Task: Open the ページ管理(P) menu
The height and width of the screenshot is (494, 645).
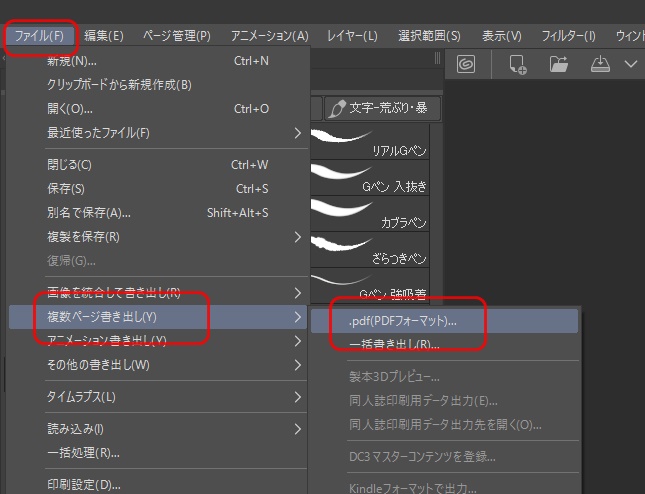Action: pos(176,36)
